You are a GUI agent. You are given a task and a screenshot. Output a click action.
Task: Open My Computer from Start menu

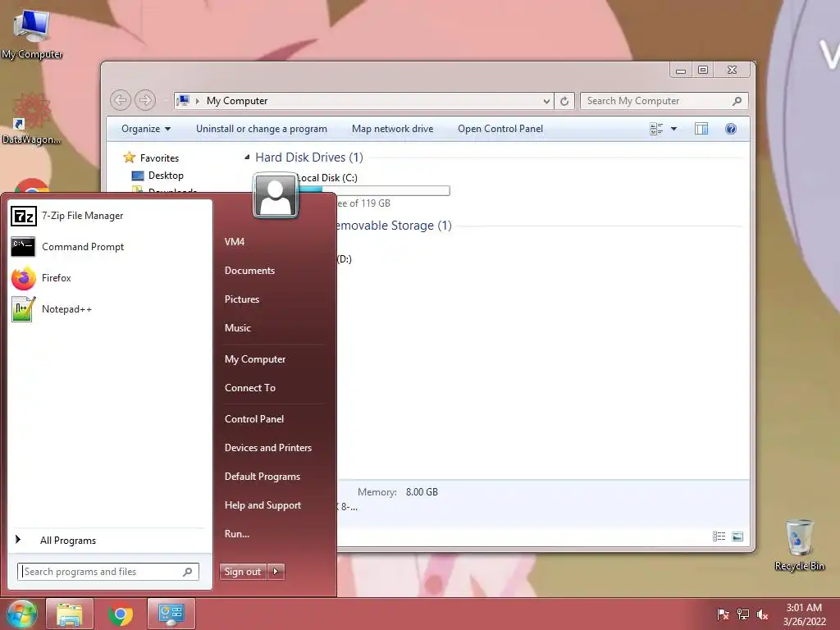pos(255,359)
